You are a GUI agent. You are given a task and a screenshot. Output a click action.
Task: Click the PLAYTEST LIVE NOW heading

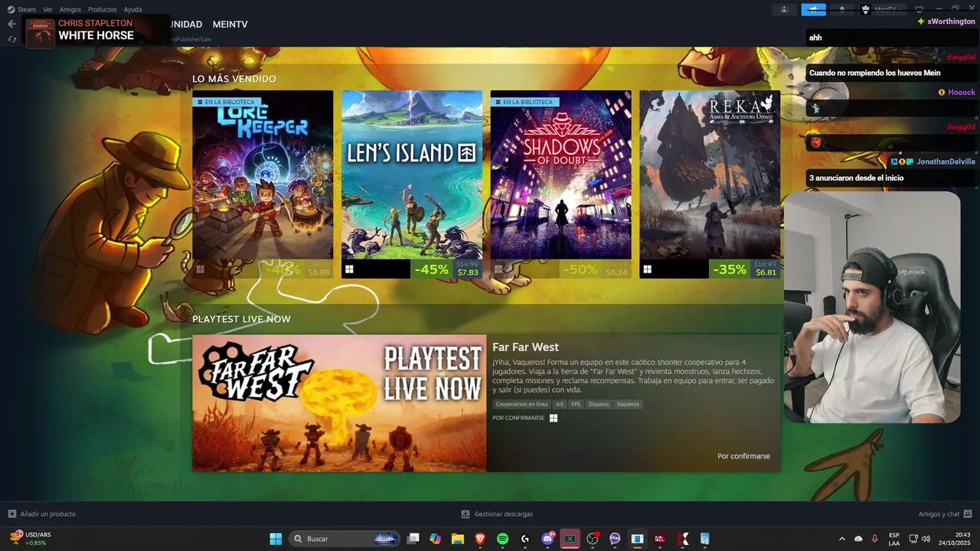click(241, 319)
